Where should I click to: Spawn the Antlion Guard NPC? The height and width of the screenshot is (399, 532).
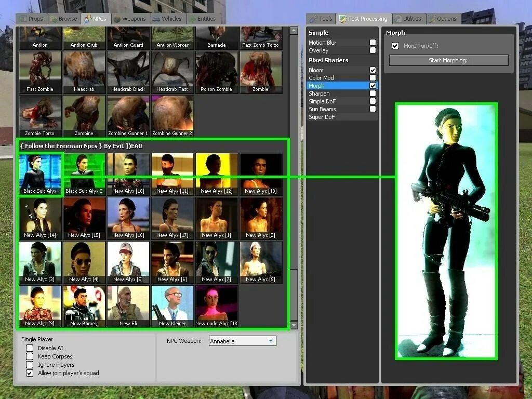128,38
